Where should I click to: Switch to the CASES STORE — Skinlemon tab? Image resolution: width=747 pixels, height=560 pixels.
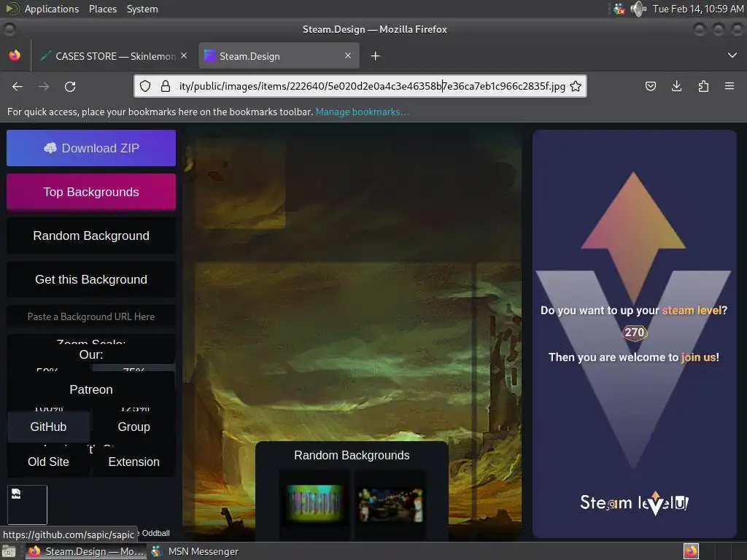pos(113,56)
